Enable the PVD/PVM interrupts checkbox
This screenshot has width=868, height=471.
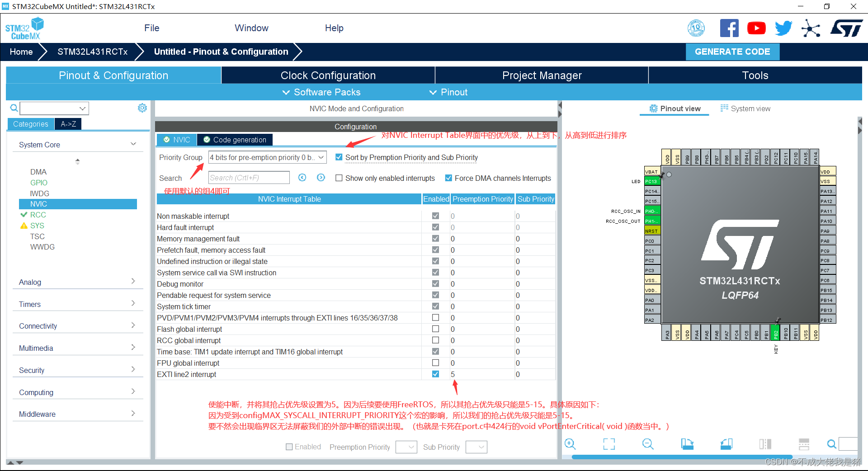tap(435, 317)
